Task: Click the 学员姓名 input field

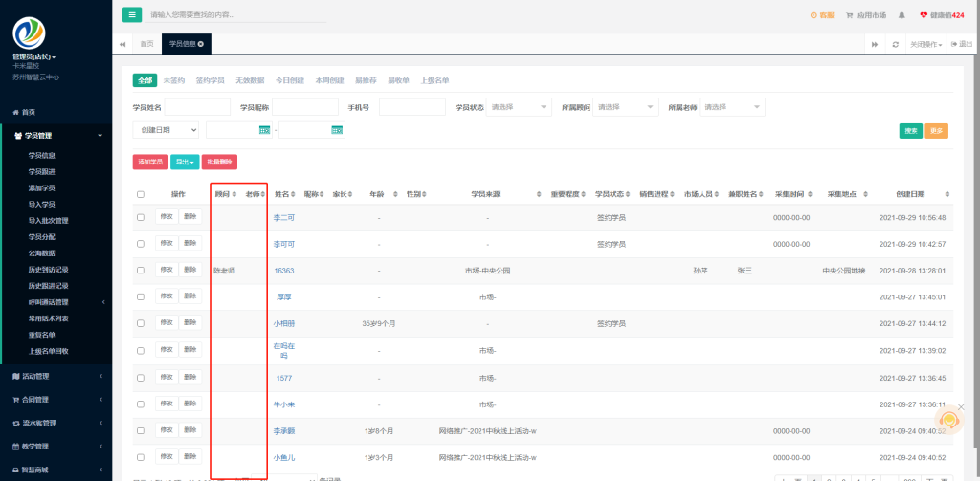Action: (197, 107)
